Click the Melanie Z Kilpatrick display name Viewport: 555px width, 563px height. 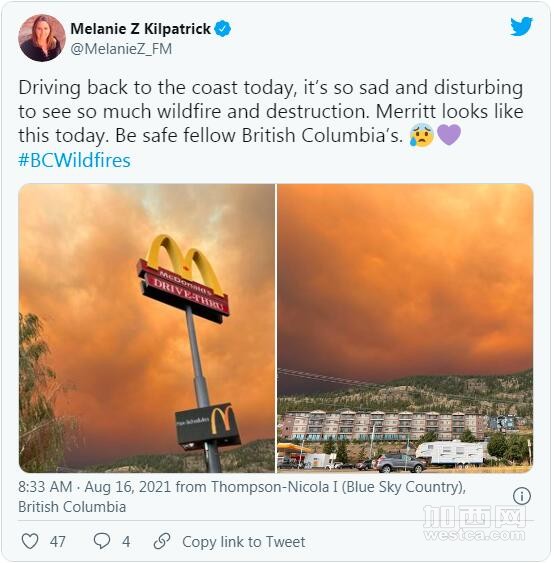[x=140, y=29]
